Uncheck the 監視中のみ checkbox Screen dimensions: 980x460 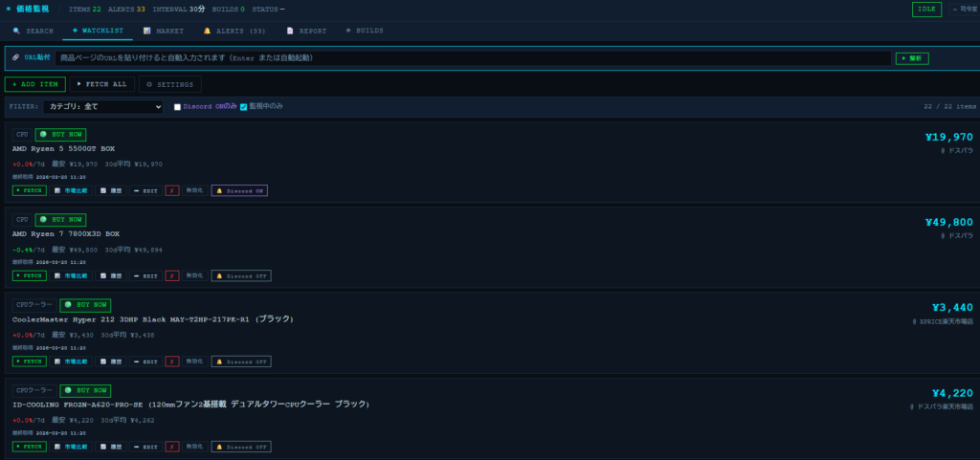[243, 107]
